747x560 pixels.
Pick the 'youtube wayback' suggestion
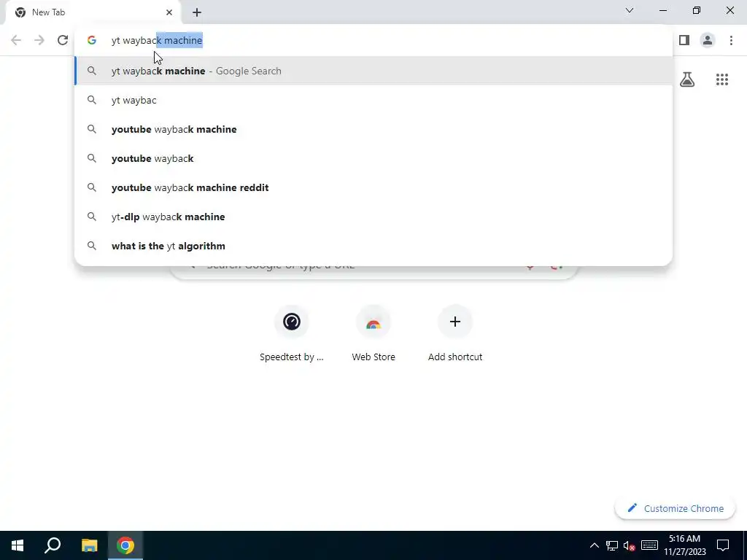[373, 158]
